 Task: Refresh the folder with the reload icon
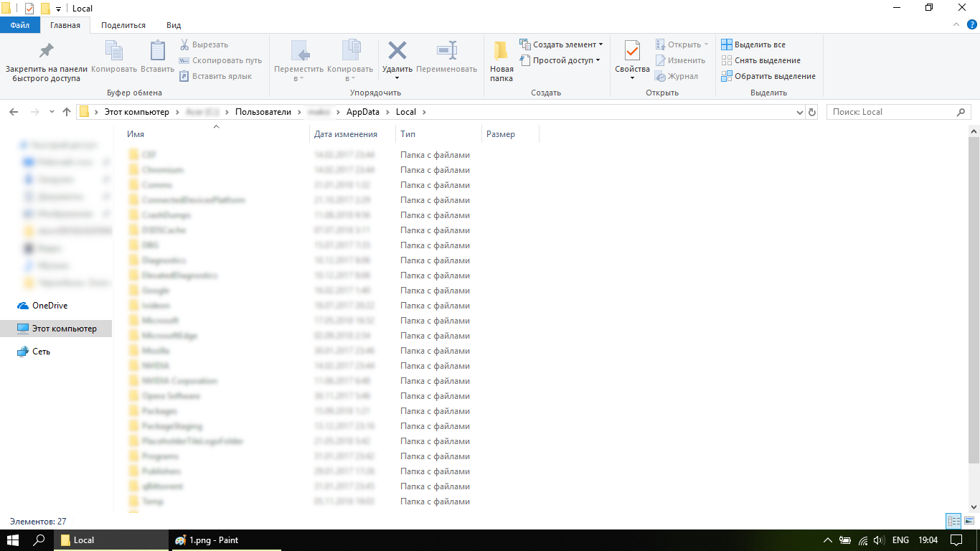(812, 112)
